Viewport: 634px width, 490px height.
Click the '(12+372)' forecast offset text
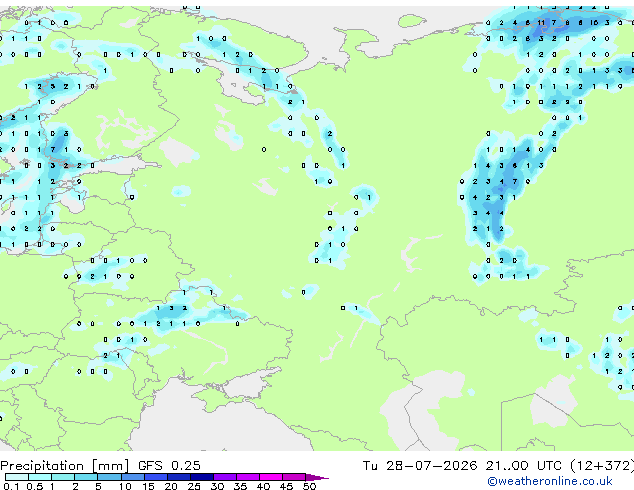[602, 466]
